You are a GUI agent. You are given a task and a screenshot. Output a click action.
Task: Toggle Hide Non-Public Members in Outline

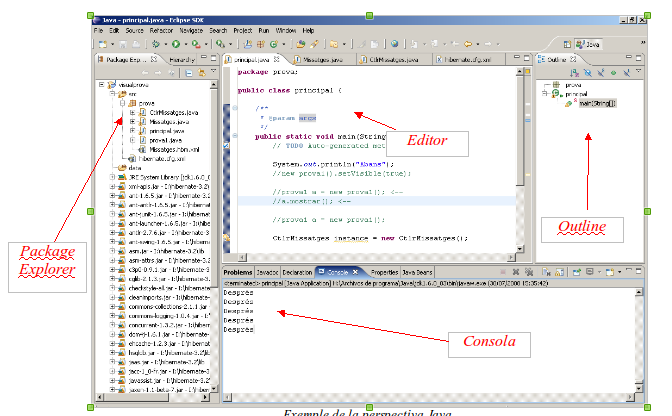pyautogui.click(x=613, y=73)
